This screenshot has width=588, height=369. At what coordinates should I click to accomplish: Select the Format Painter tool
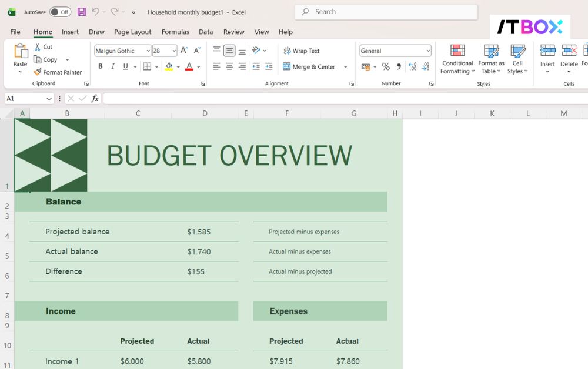point(59,72)
